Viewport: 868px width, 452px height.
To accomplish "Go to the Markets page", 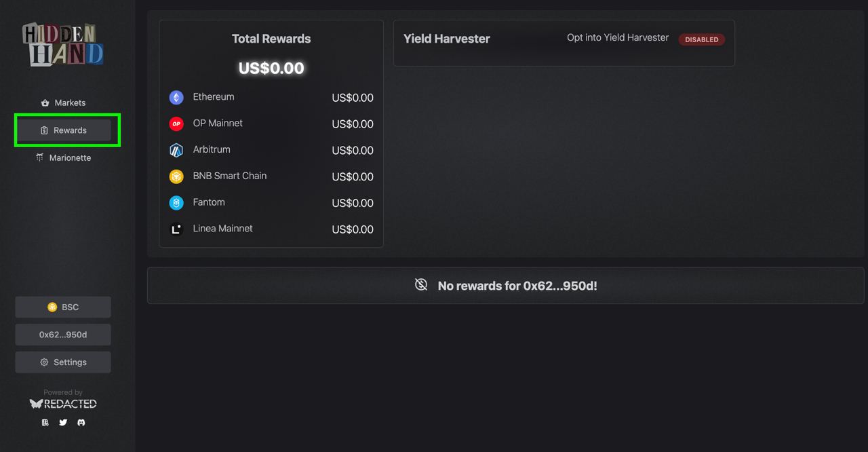I will (63, 103).
